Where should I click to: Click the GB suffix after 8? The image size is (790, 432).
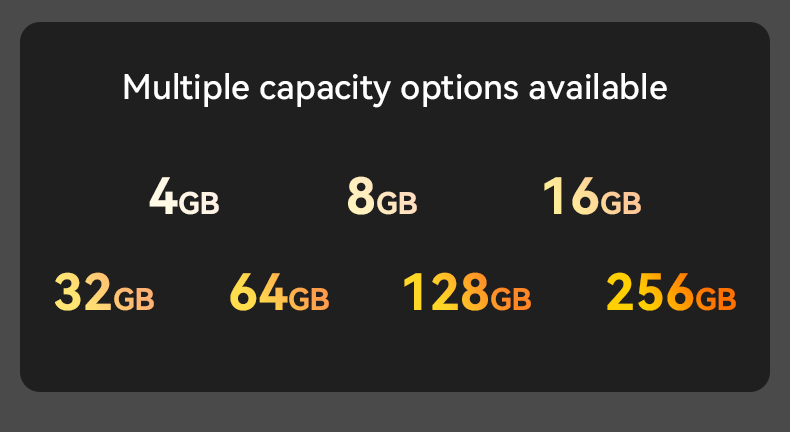pyautogui.click(x=396, y=203)
